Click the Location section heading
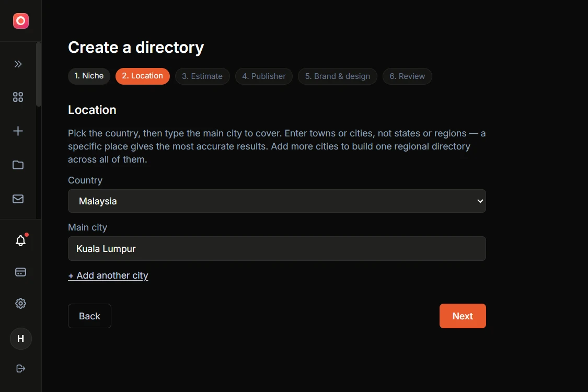Viewport: 588px width, 392px height. click(x=92, y=110)
